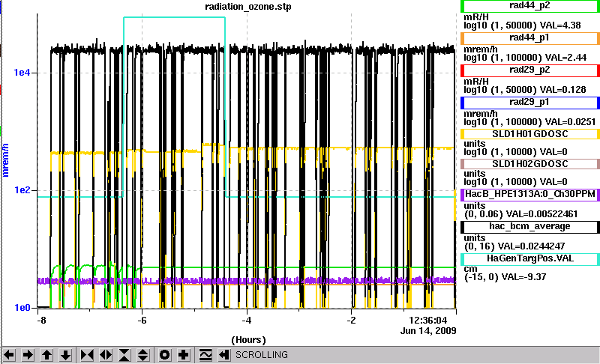Click the cm unit label under HaGenTargPos.VAL
Screen dimensions: 600x364
(470, 269)
